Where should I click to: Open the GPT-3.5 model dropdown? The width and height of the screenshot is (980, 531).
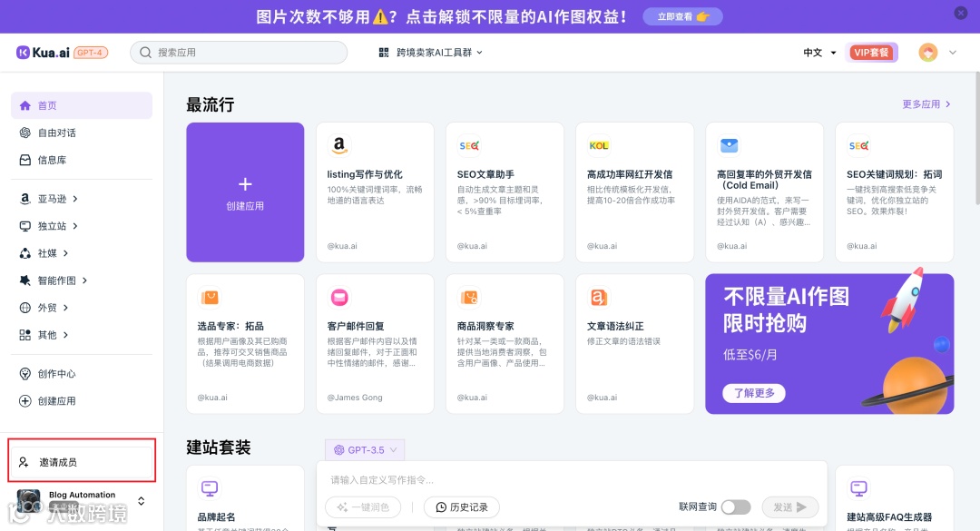(364, 450)
